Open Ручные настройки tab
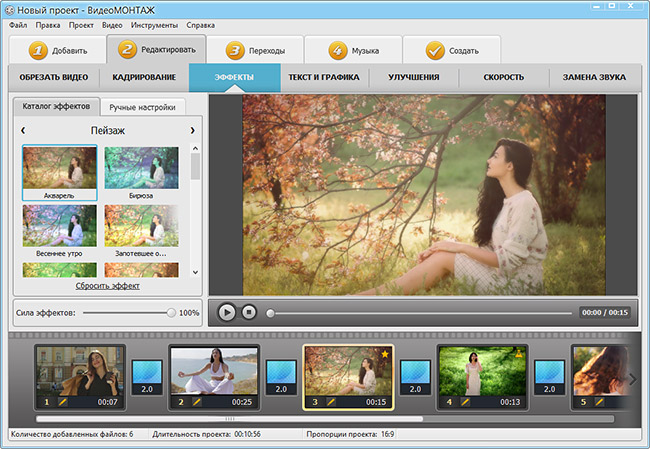650x449 pixels. pyautogui.click(x=143, y=107)
